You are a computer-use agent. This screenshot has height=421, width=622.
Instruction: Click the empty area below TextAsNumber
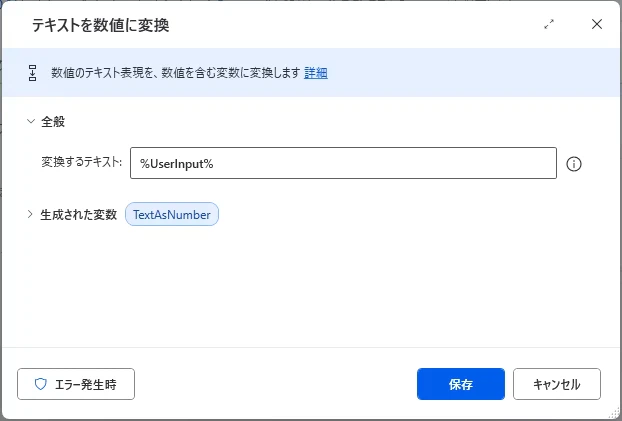click(311, 286)
